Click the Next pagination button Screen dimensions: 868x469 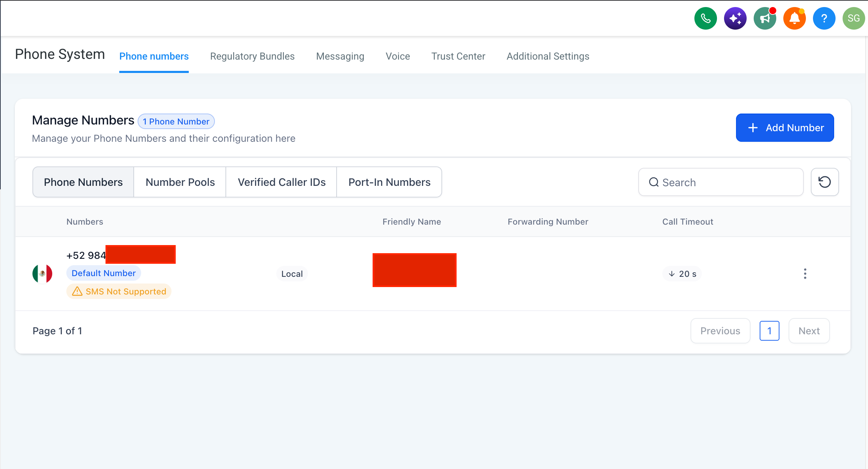809,331
